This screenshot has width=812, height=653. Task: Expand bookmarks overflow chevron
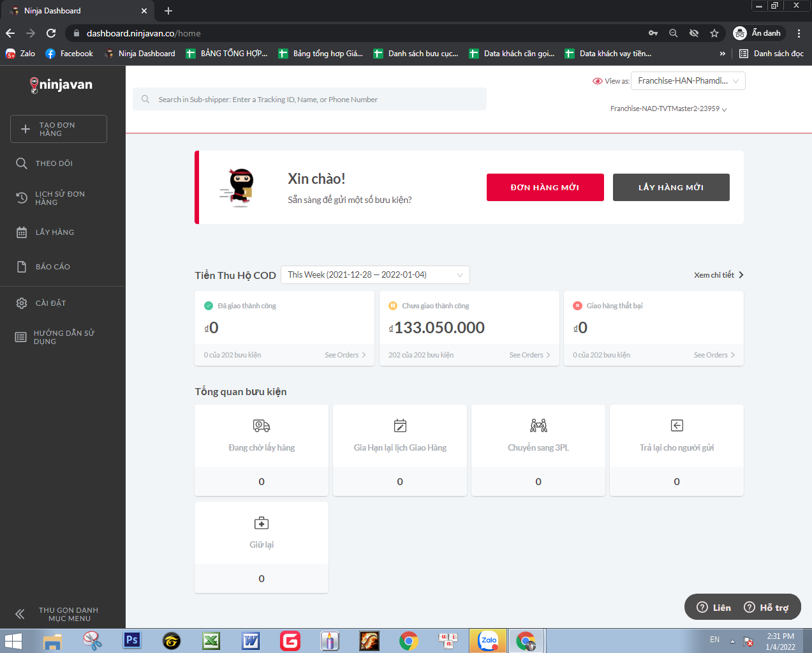pyautogui.click(x=722, y=54)
